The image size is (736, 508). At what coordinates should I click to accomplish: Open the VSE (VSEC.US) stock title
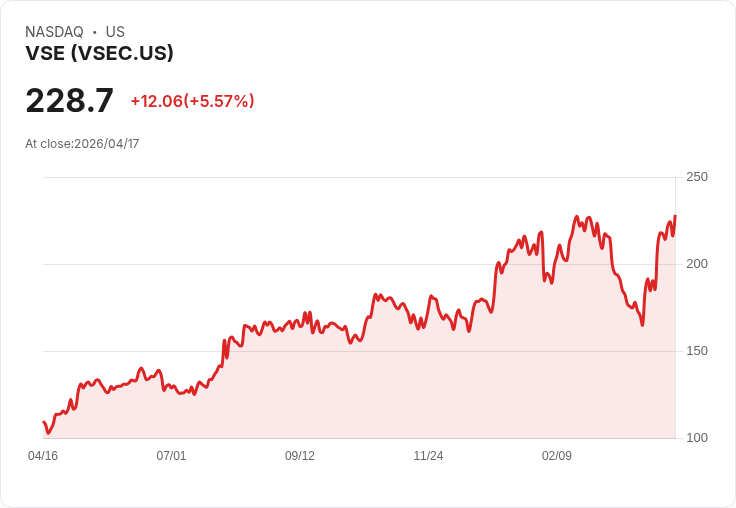[99, 53]
